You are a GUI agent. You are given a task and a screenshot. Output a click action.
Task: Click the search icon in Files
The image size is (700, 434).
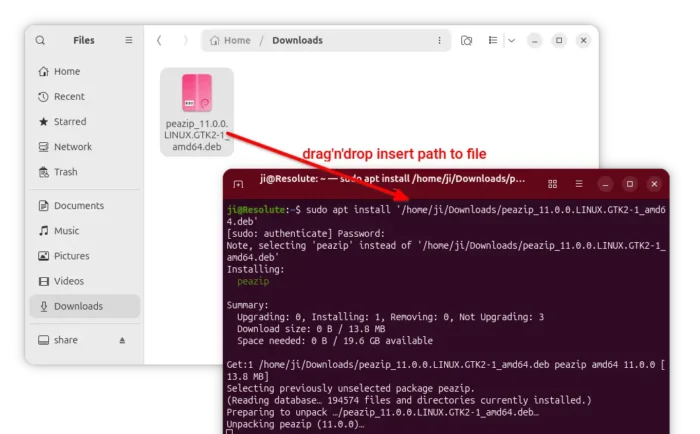click(40, 41)
